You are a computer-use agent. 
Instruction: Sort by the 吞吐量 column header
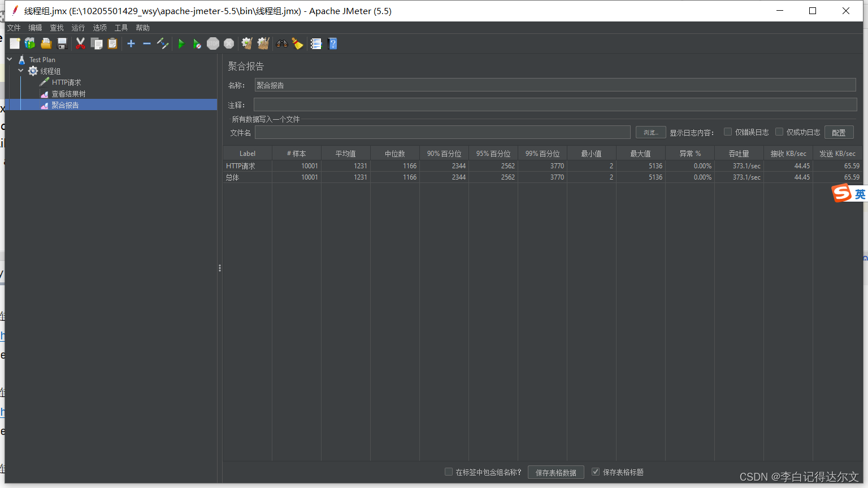[x=739, y=153]
